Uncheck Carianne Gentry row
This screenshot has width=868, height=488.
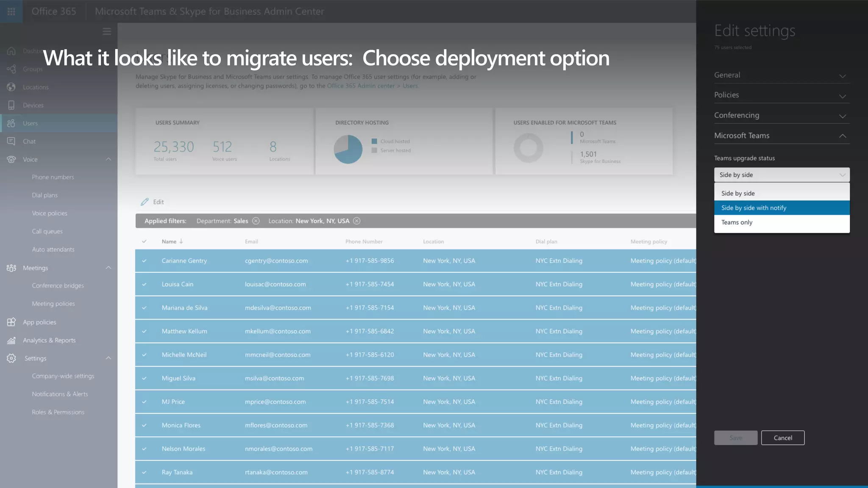pyautogui.click(x=144, y=261)
